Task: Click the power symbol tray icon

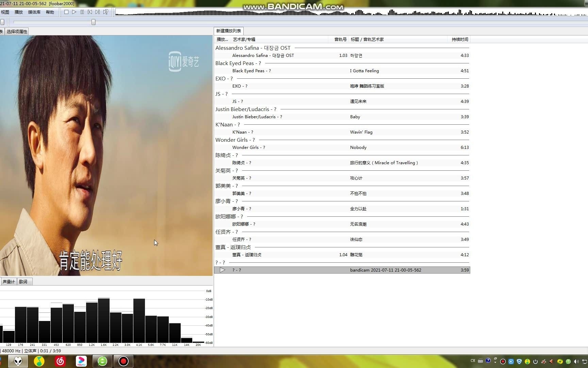Action: pyautogui.click(x=535, y=362)
